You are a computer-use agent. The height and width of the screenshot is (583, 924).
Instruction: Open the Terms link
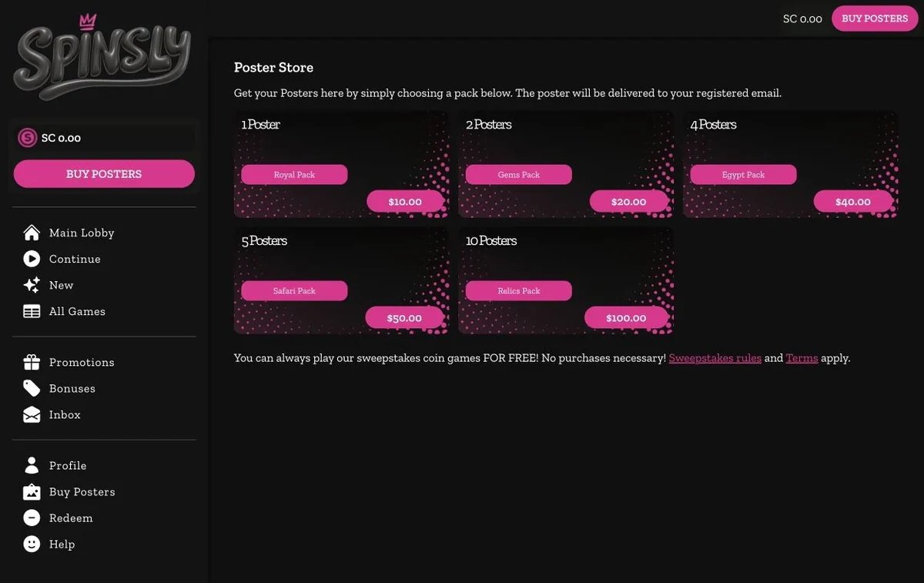tap(802, 358)
